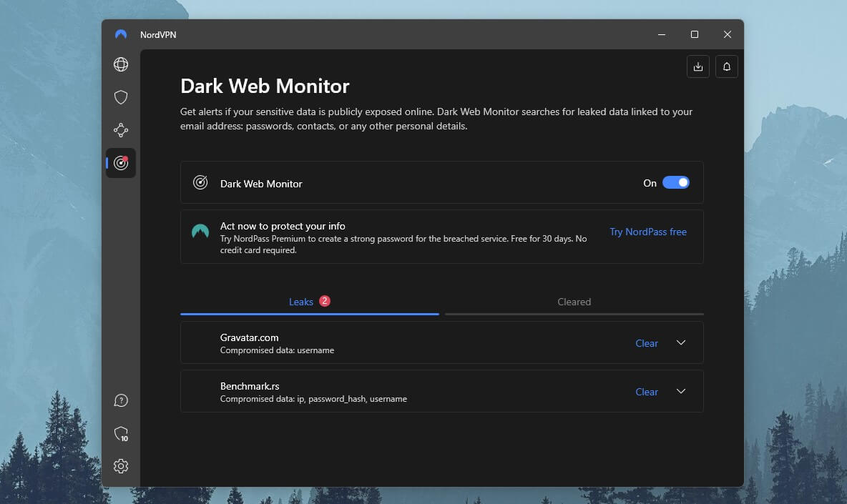847x504 pixels.
Task: Open the VPN globe section in sidebar
Action: [x=120, y=65]
